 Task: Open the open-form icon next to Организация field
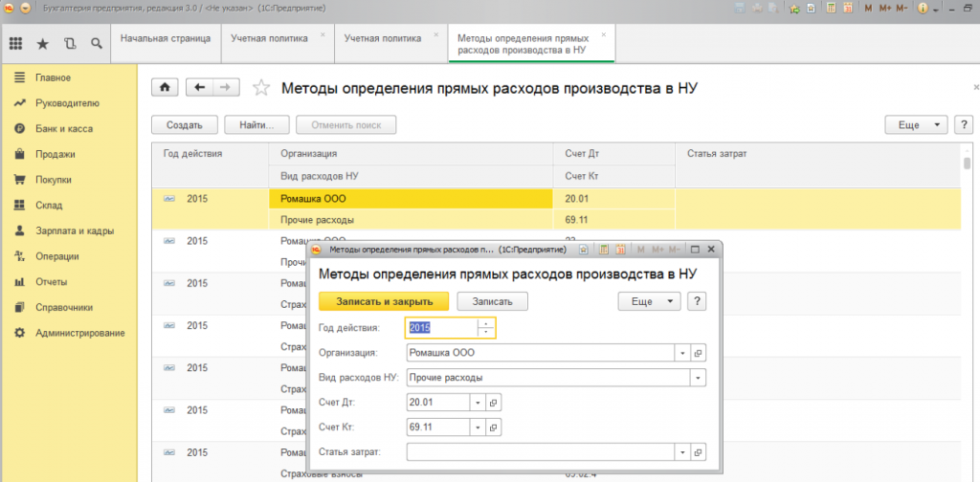tap(698, 352)
